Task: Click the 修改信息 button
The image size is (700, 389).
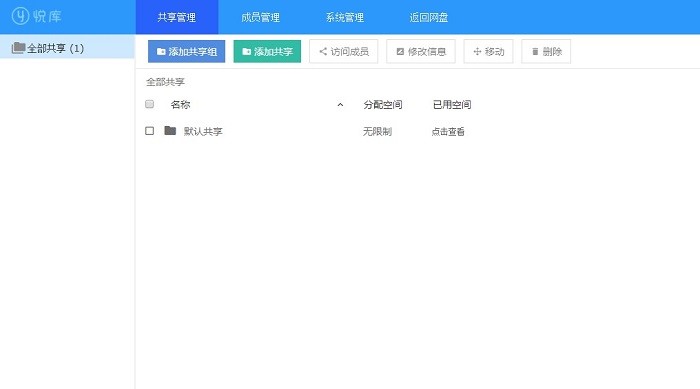Action: point(421,51)
